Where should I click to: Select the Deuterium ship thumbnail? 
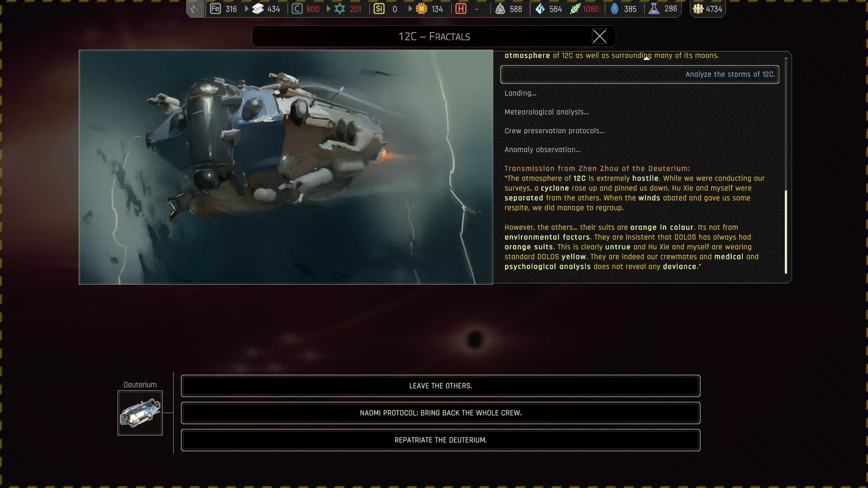pos(140,413)
